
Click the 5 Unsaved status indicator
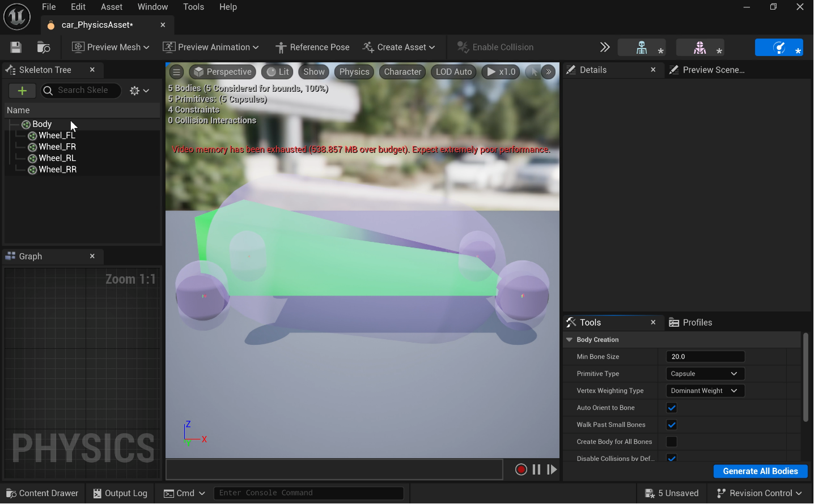point(672,493)
